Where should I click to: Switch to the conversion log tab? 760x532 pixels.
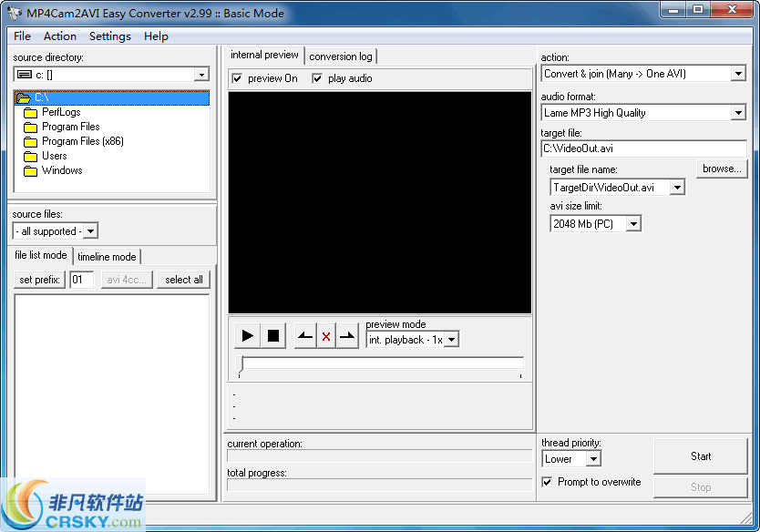click(341, 56)
